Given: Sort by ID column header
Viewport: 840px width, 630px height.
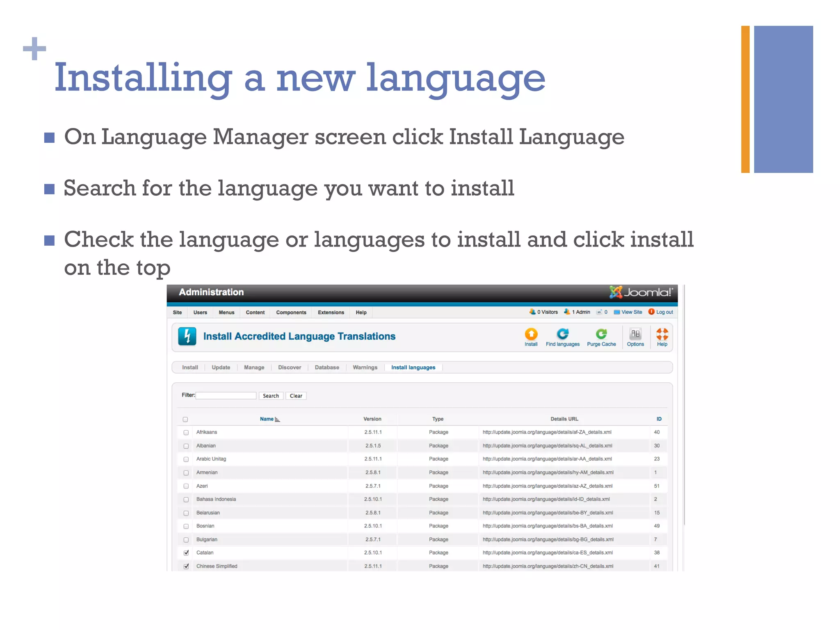Looking at the screenshot, I should coord(659,419).
